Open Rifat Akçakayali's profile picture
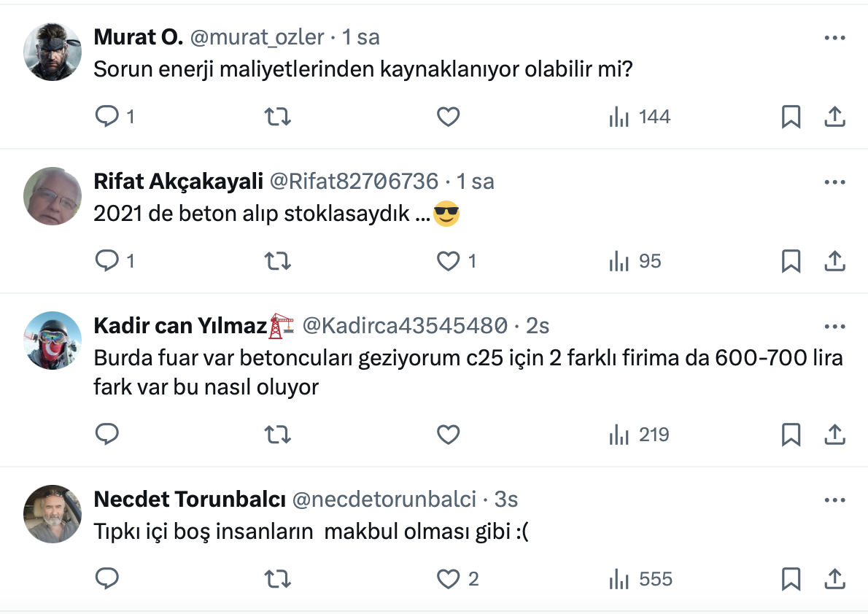The image size is (868, 614). [53, 196]
